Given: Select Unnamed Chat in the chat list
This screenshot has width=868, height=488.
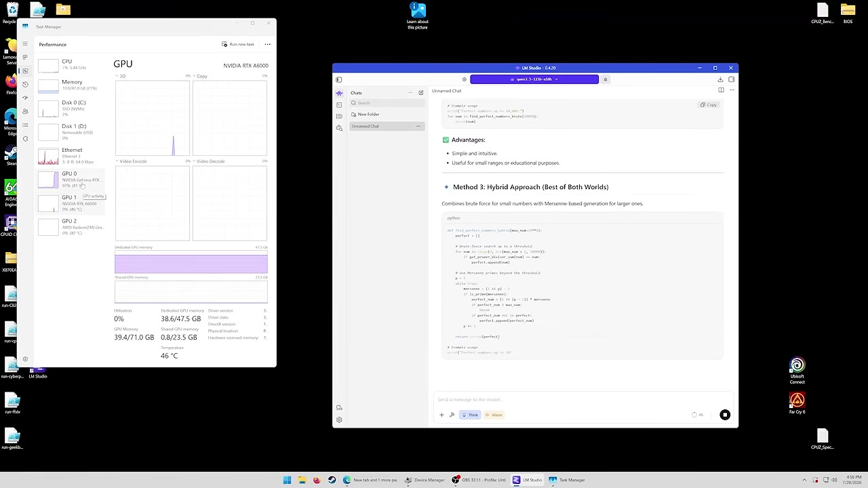Looking at the screenshot, I should pyautogui.click(x=387, y=126).
